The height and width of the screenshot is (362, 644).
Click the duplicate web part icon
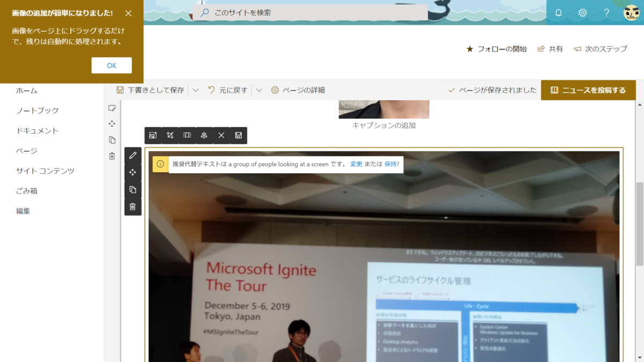tap(133, 190)
